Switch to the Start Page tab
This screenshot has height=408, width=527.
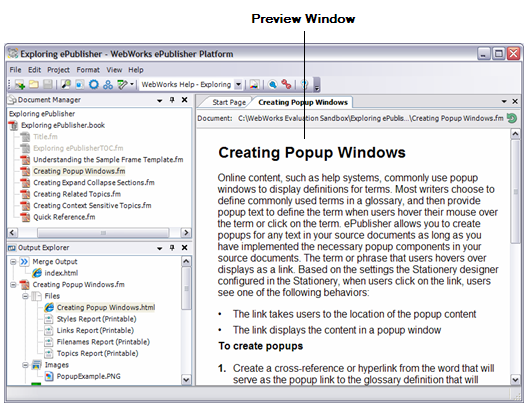(229, 102)
